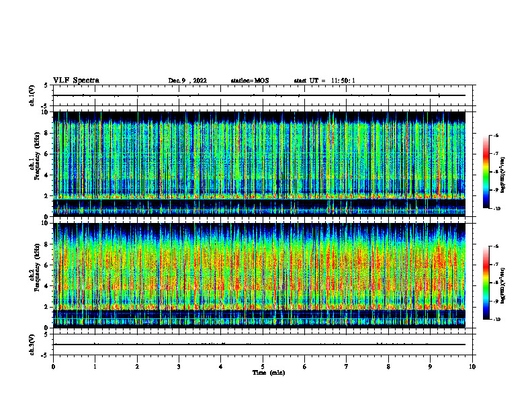Screen dimensions: 532x411
Task: Click the time axis tick label "8"
Action: click(388, 367)
